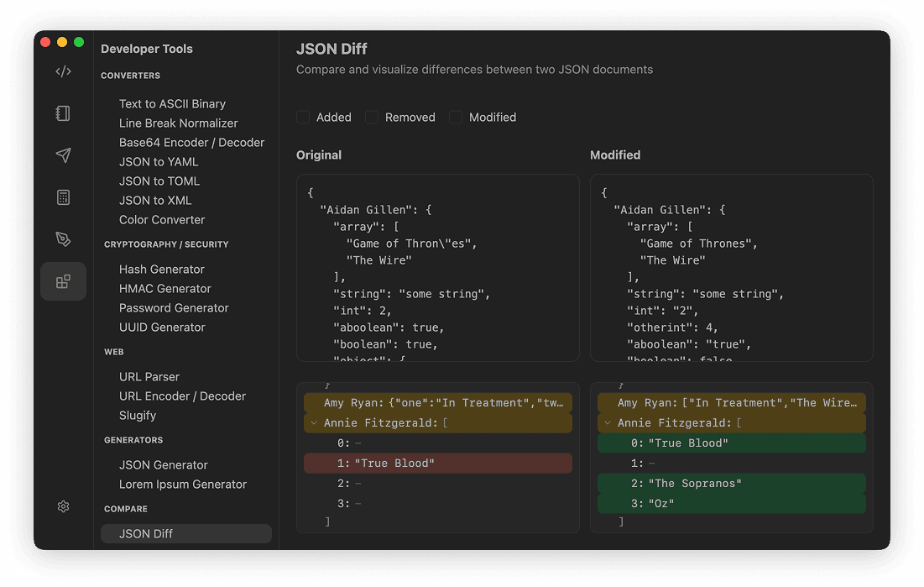Open the notebook icon in sidebar
This screenshot has height=587, width=924.
(x=63, y=113)
